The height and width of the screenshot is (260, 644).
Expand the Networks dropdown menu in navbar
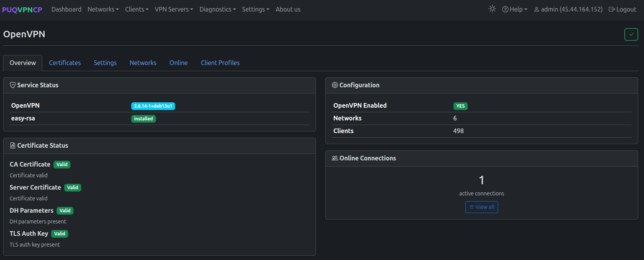click(x=103, y=9)
